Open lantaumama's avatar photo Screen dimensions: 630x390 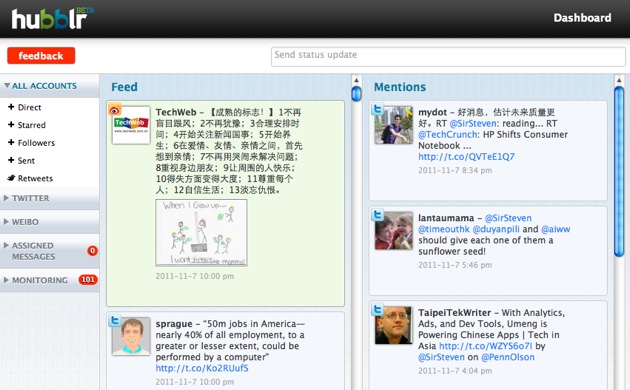point(394,231)
